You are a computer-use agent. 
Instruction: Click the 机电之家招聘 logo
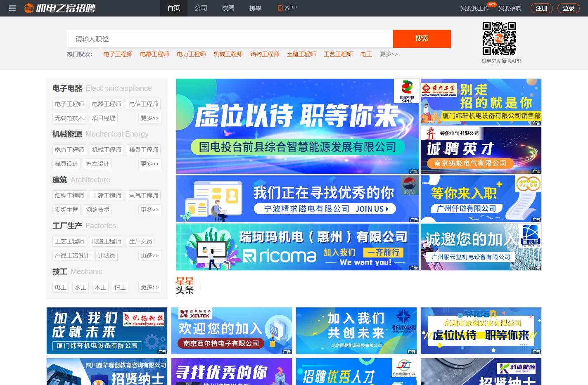pos(59,8)
